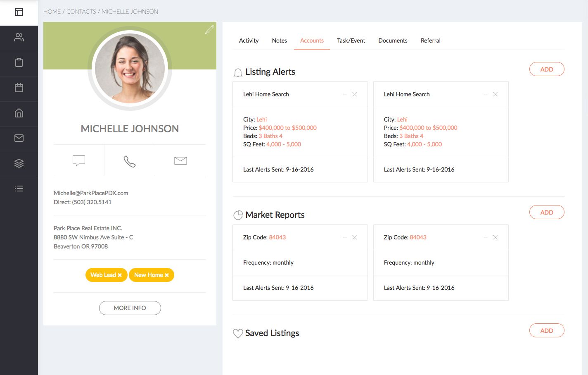Click Park Place Real Estate INC. text

88,228
